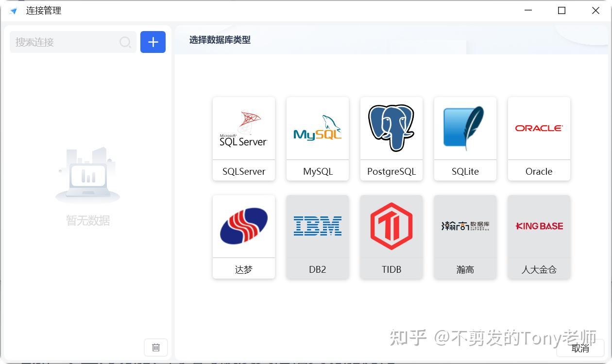The height and width of the screenshot is (364, 612).
Task: Click the blue + to add a connection
Action: click(153, 42)
